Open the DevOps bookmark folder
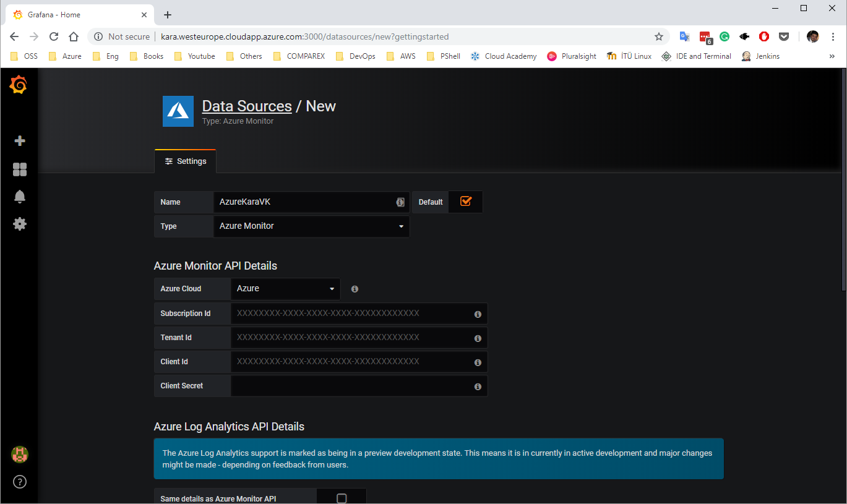This screenshot has width=847, height=504. (356, 56)
